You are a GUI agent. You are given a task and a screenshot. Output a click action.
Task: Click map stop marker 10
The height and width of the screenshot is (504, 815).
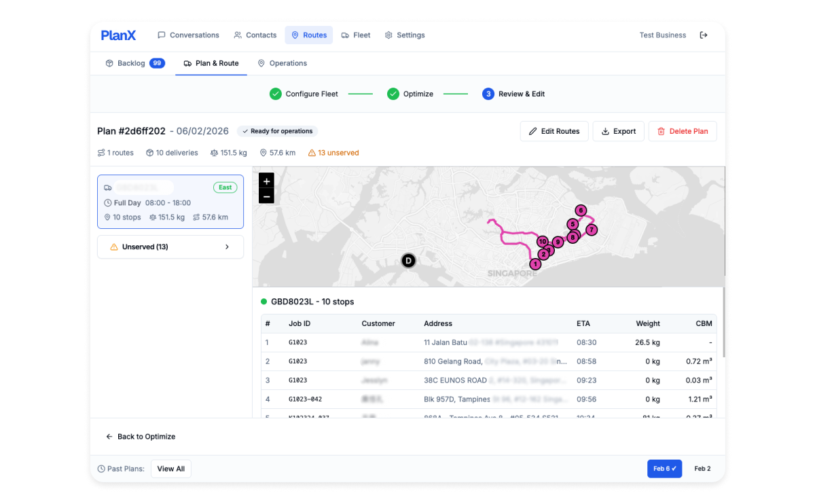pyautogui.click(x=542, y=242)
